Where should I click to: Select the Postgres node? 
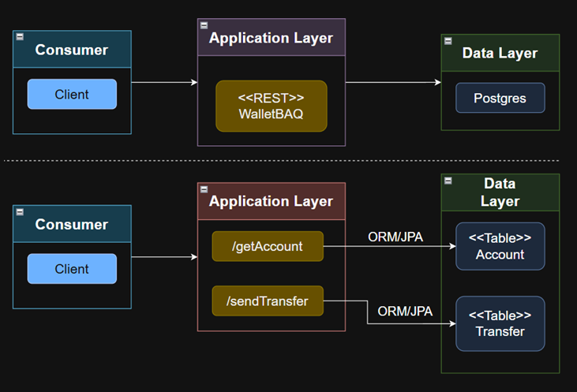(x=500, y=98)
